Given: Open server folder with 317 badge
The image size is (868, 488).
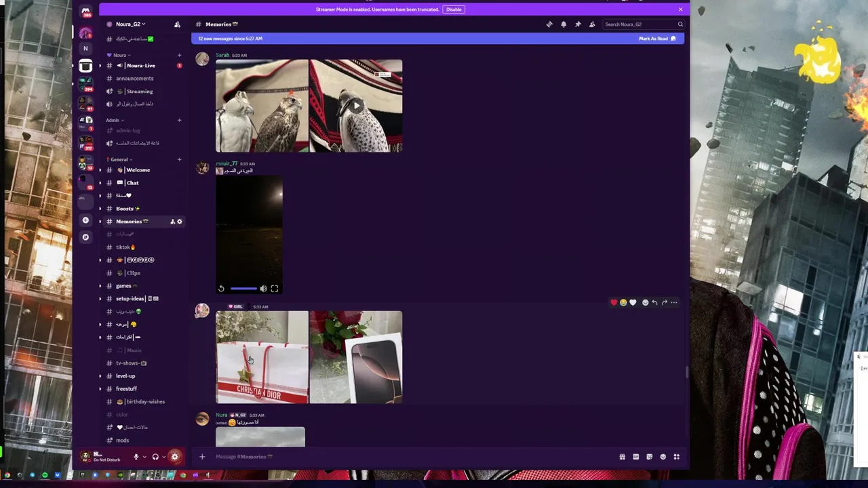Looking at the screenshot, I should click(85, 143).
